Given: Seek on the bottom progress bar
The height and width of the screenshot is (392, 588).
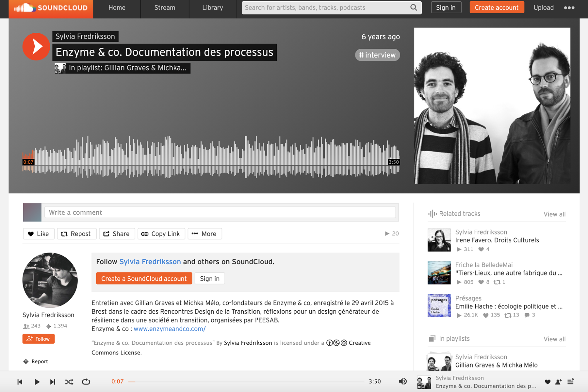Looking at the screenshot, I should (x=246, y=382).
